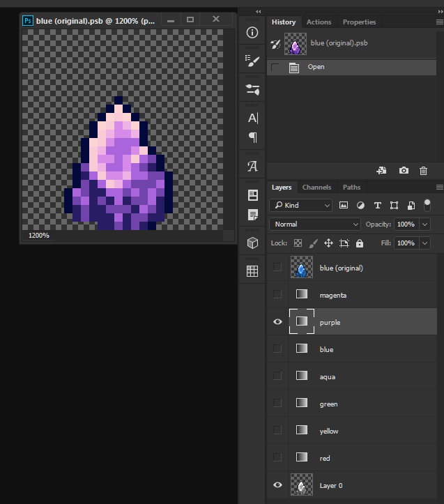Toggle the layer filtering switch
Viewport: 444px width, 504px height.
pyautogui.click(x=427, y=205)
